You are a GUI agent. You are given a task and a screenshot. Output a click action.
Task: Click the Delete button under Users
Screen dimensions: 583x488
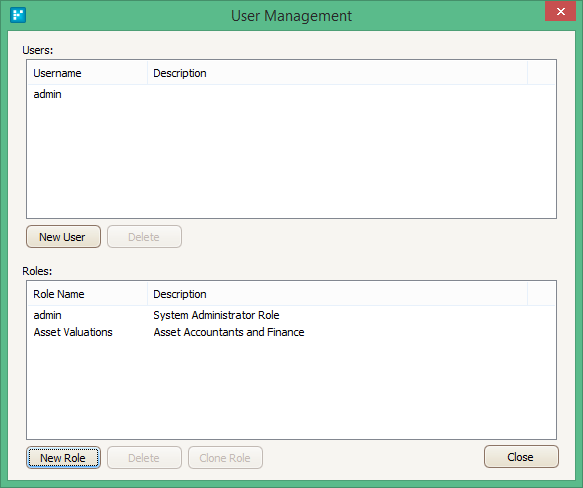[144, 237]
